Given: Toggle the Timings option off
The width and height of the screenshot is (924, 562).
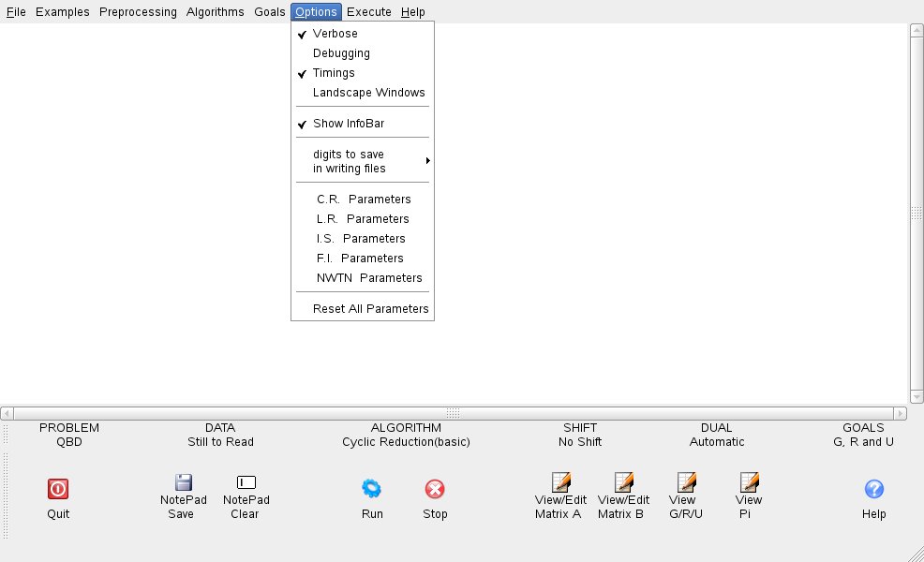Looking at the screenshot, I should pyautogui.click(x=334, y=73).
